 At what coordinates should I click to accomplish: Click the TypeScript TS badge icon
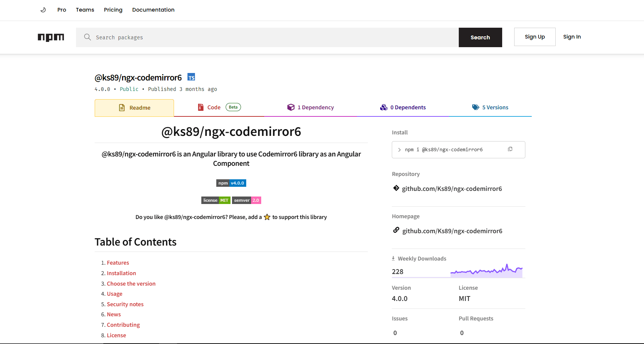pyautogui.click(x=191, y=77)
